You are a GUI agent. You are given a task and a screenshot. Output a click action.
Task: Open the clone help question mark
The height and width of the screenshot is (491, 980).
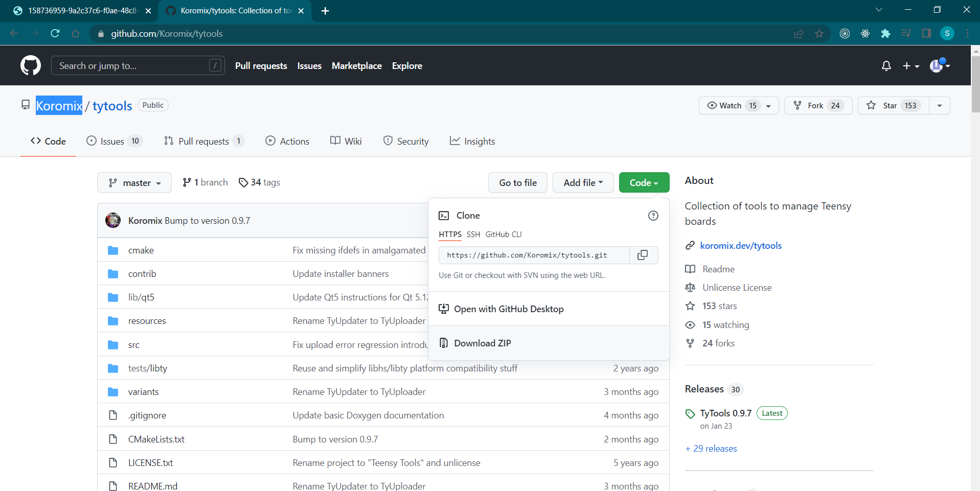[653, 216]
